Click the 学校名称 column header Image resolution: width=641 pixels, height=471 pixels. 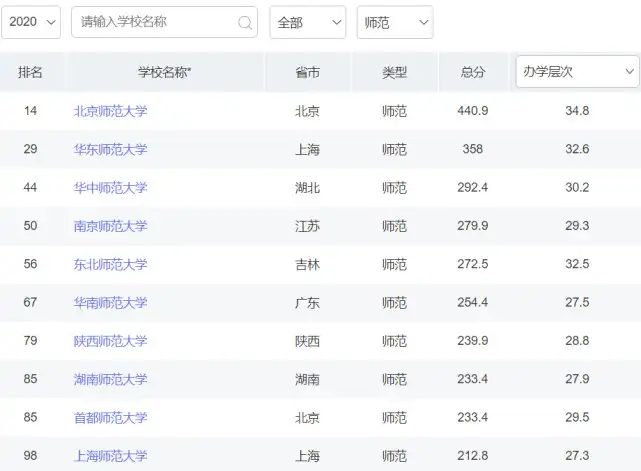(164, 72)
